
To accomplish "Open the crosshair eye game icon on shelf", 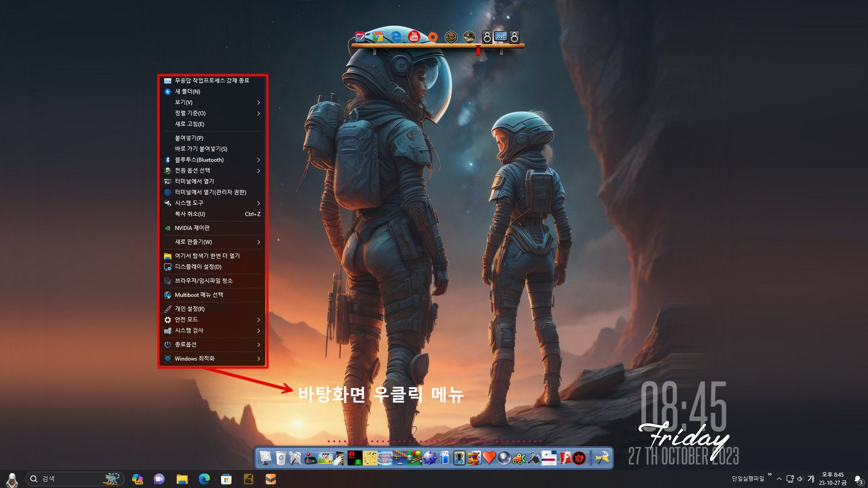I will [451, 37].
